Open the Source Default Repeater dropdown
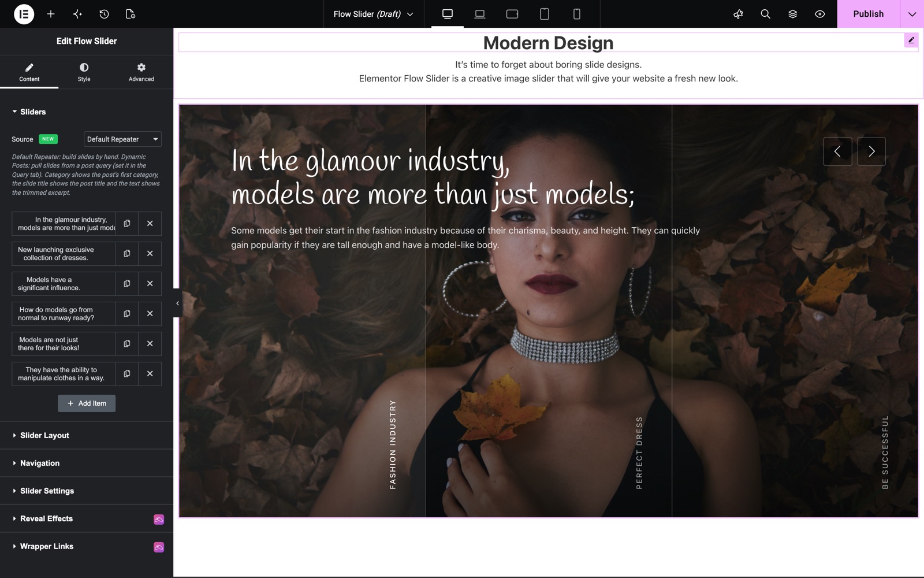The width and height of the screenshot is (924, 578). point(122,139)
